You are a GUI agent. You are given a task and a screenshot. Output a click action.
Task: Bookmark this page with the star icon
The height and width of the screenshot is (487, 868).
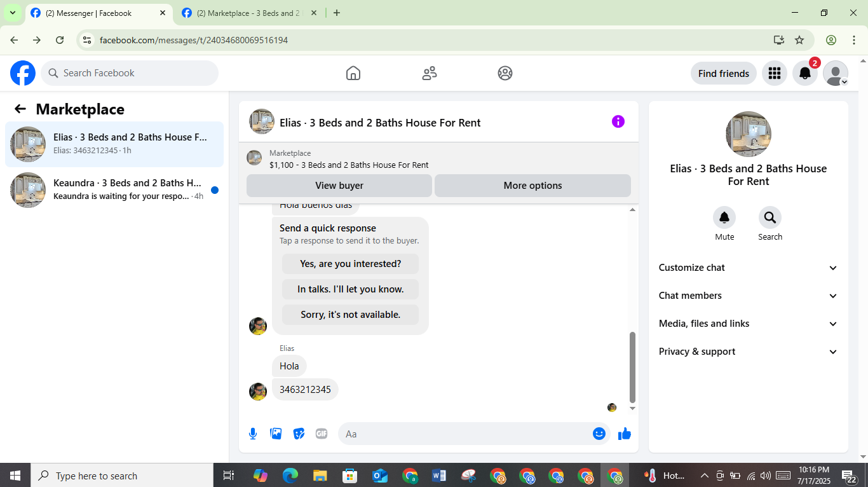[799, 40]
